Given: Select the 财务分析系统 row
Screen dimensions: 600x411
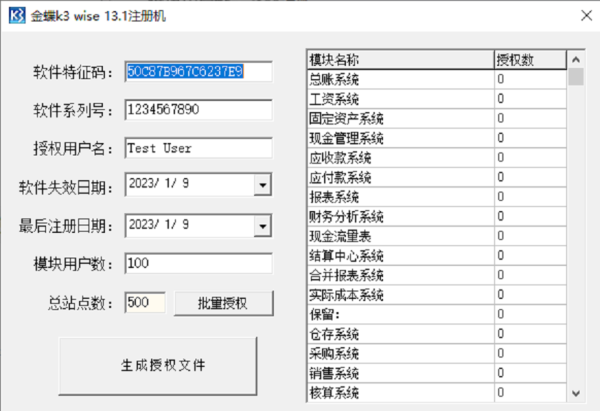Looking at the screenshot, I should click(437, 217).
